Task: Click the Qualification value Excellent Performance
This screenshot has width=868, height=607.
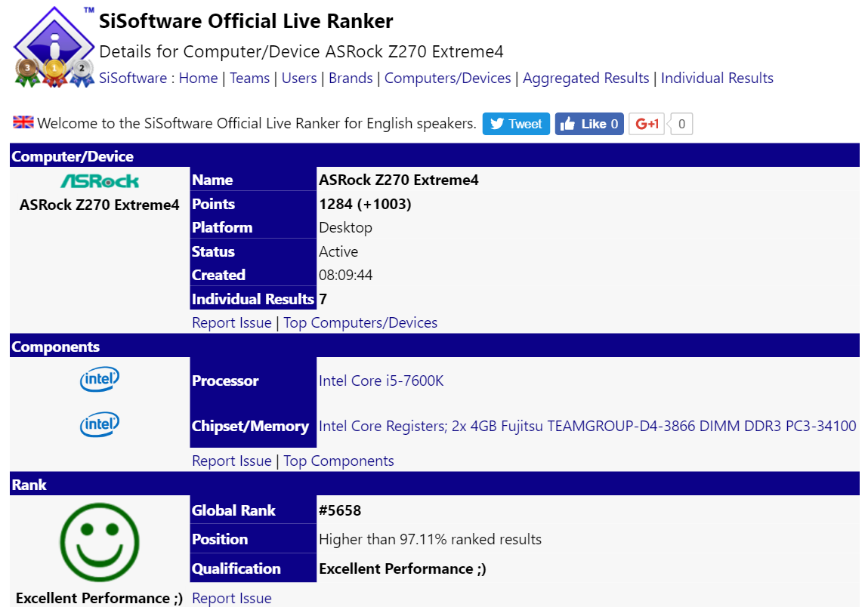Action: click(403, 568)
